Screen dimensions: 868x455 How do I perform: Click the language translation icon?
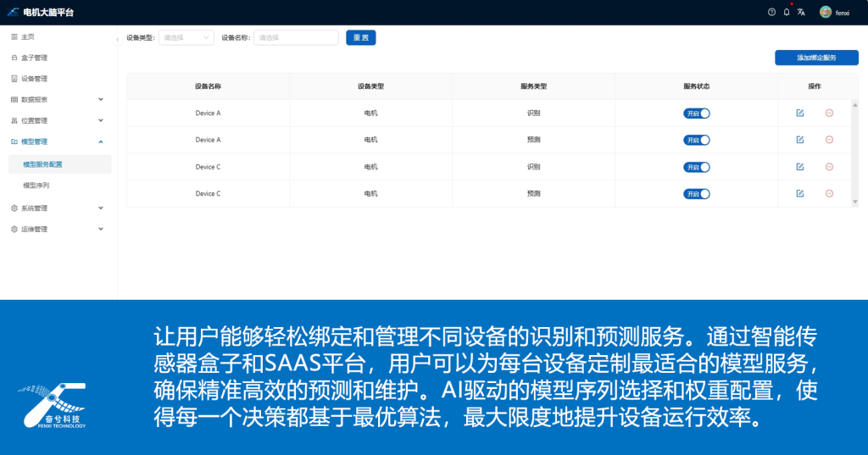point(801,12)
